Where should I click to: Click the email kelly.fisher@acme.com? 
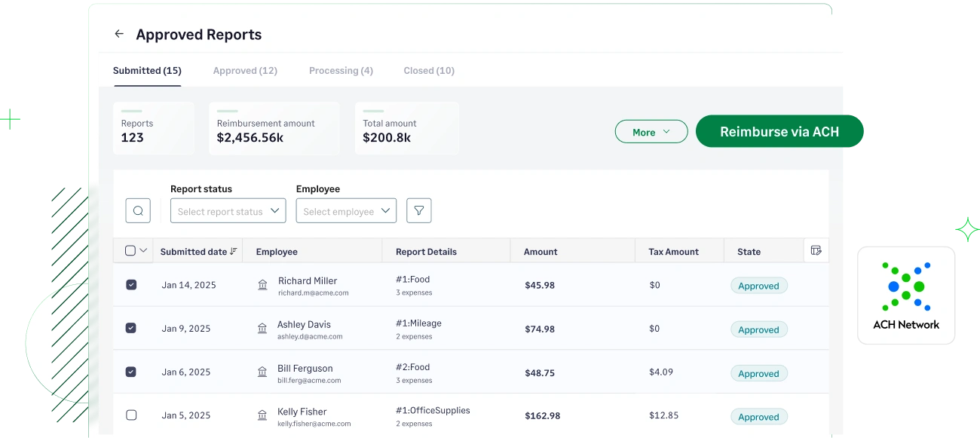314,424
